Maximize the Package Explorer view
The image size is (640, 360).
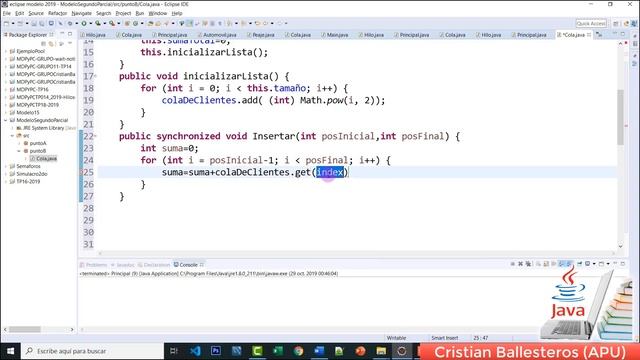click(x=70, y=34)
